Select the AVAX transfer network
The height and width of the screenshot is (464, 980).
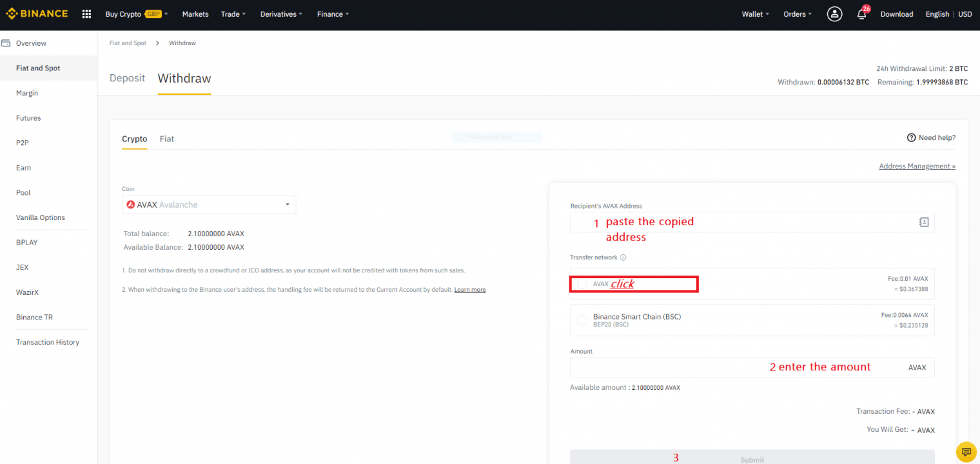click(x=582, y=283)
